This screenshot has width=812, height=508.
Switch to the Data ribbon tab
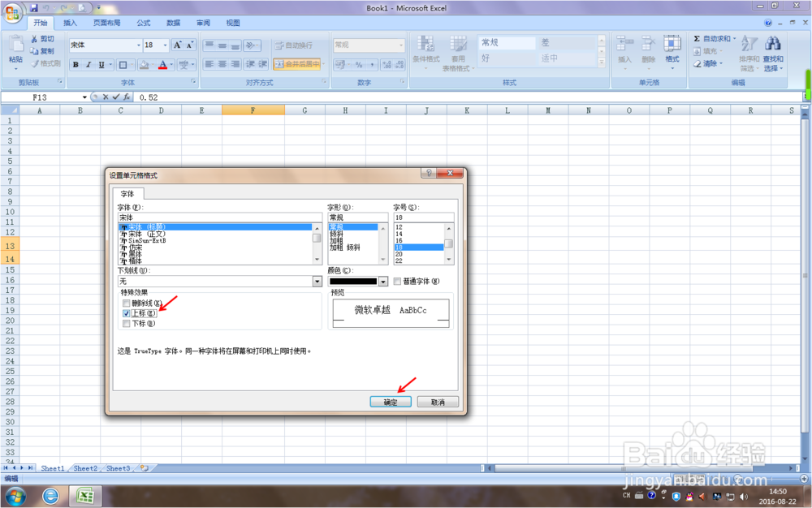point(174,23)
